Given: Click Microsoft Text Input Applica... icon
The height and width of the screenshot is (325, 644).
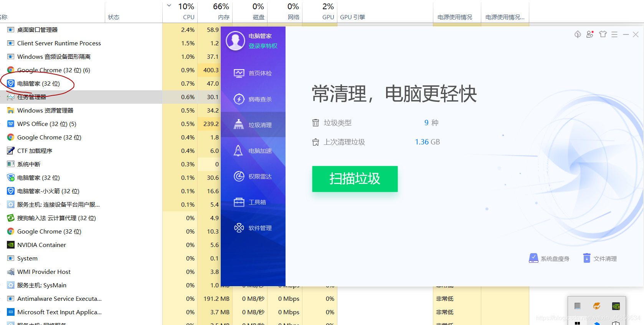Looking at the screenshot, I should (11, 312).
